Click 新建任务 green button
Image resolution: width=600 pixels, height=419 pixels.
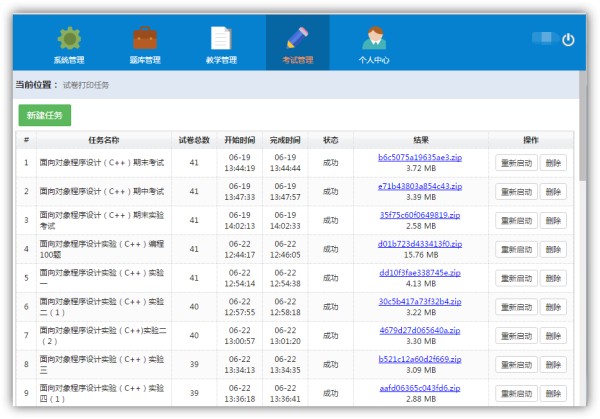coord(44,115)
